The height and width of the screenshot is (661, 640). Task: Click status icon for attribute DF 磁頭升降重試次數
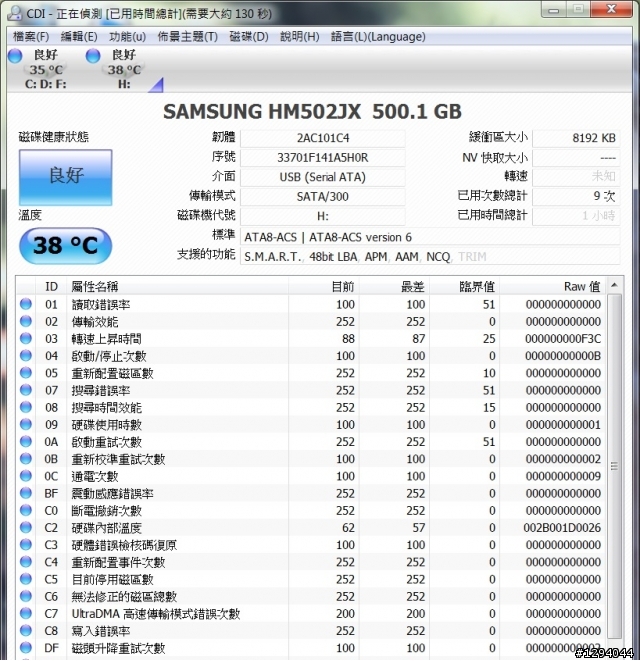pos(26,648)
